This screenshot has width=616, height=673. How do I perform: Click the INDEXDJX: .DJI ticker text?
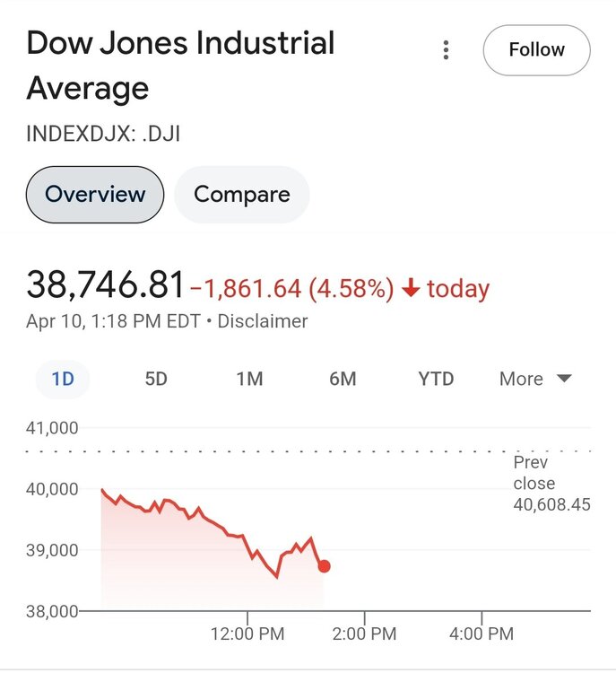[103, 135]
